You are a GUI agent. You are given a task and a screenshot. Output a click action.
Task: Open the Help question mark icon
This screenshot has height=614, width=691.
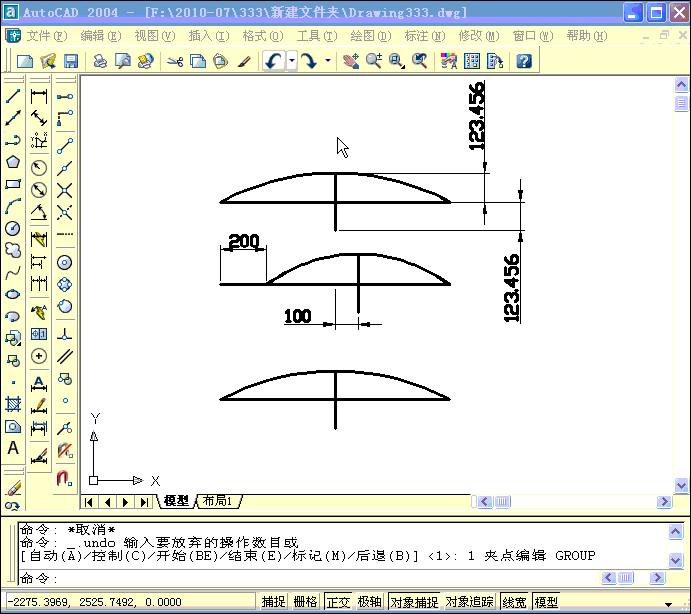click(524, 61)
